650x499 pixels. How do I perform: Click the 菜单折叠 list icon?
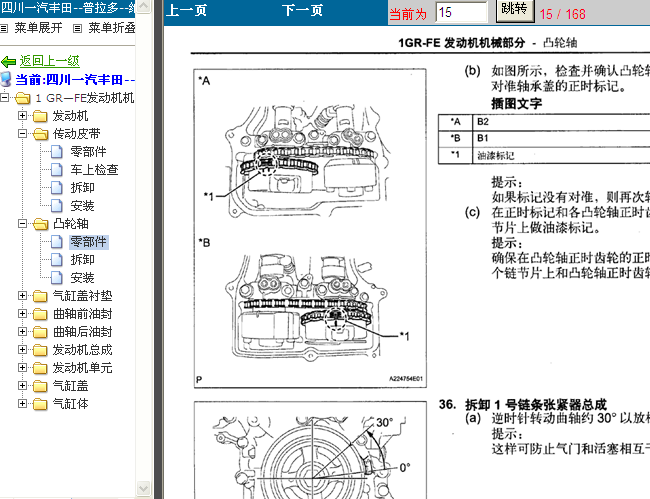click(x=78, y=29)
